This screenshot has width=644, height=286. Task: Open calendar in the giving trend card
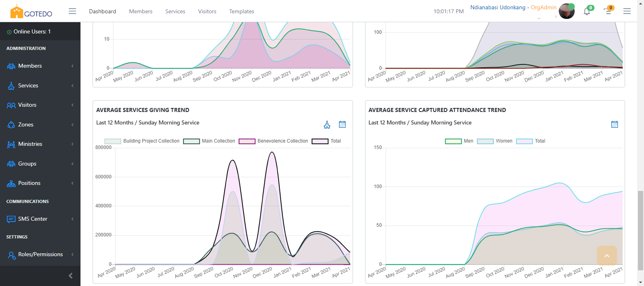[342, 124]
